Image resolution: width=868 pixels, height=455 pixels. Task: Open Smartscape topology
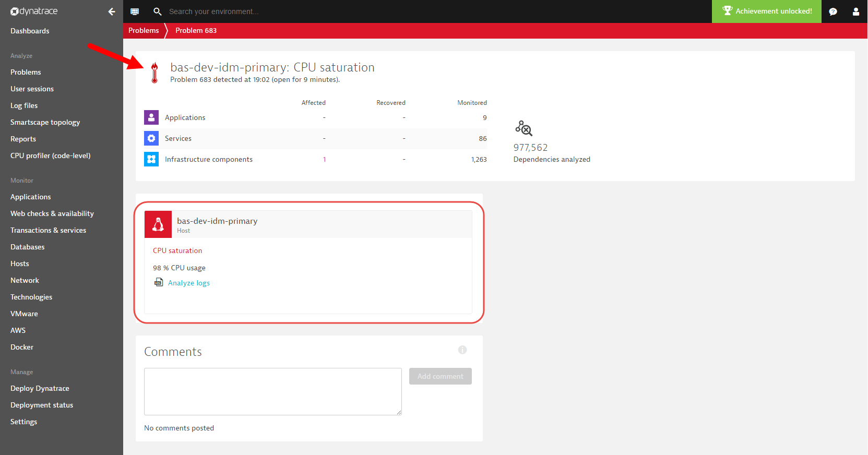point(45,122)
